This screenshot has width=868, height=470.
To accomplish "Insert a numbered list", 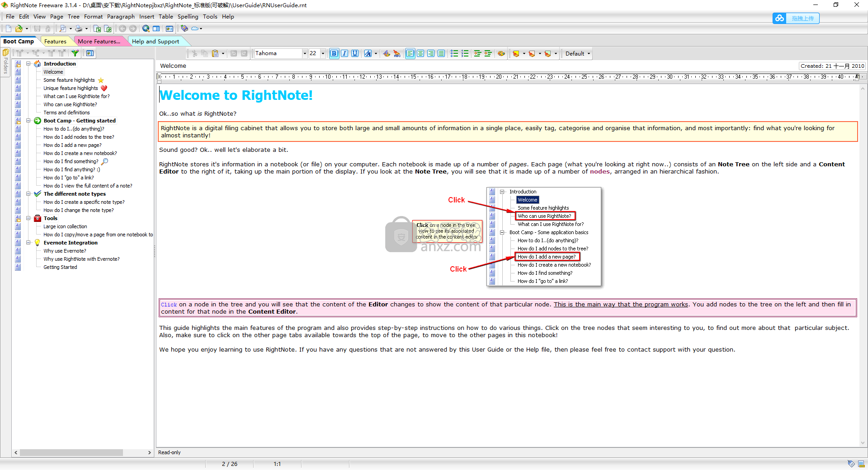I will 465,53.
